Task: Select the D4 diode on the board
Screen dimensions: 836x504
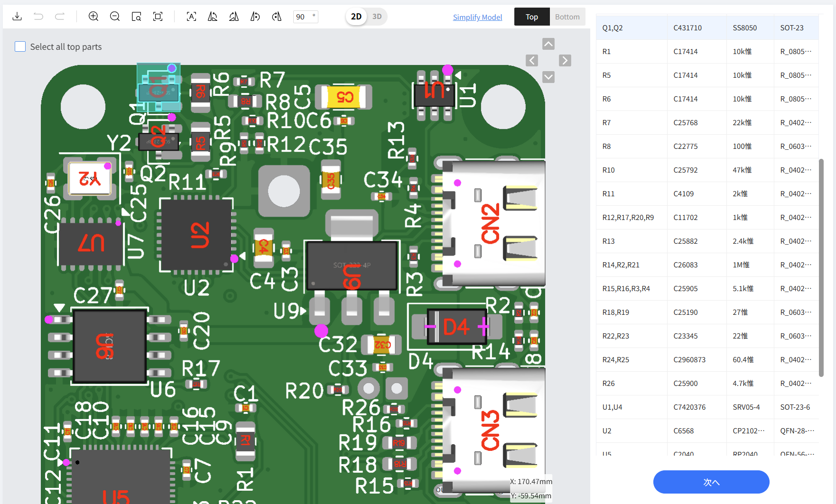Action: 456,327
